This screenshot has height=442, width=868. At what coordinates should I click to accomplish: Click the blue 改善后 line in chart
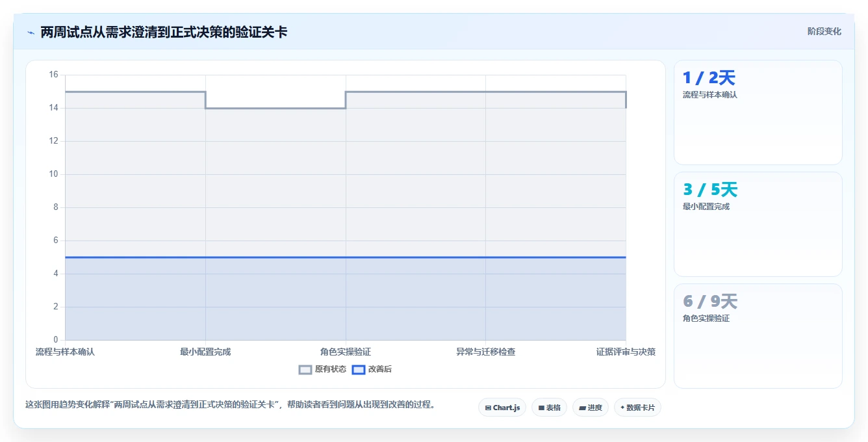point(346,257)
